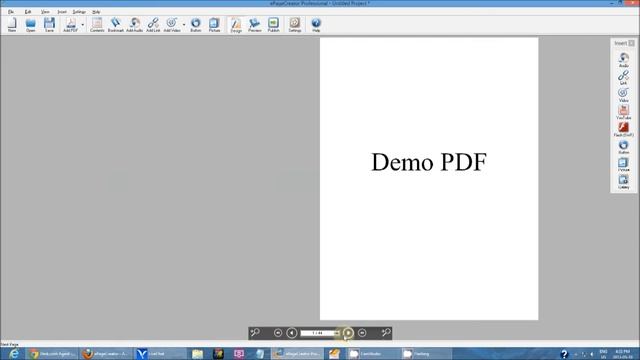Viewport: 640px width, 360px height.
Task: Open the Settings menu in the menu bar
Action: tap(79, 12)
